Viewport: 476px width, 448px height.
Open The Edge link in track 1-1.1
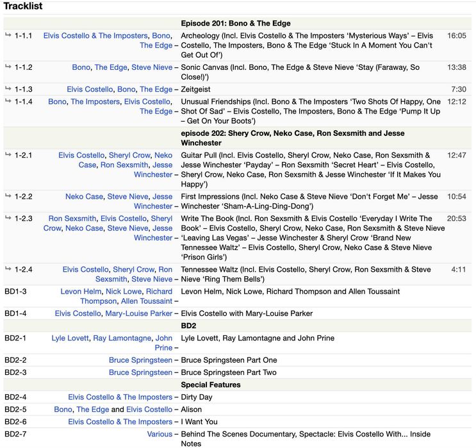[156, 46]
